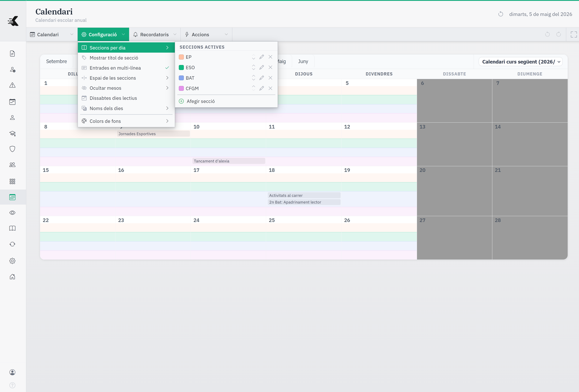This screenshot has height=392, width=579.
Task: Open the Recordatoris dropdown
Action: coord(155,34)
